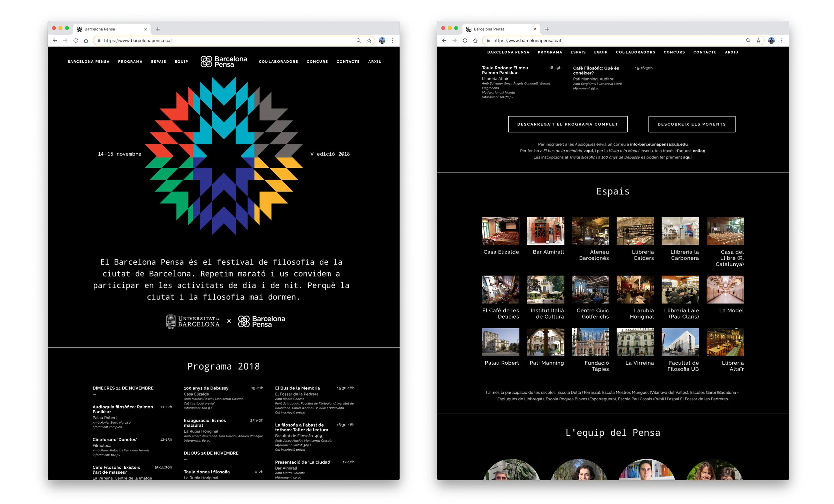Open PROGRAMA menu item in left site nav
This screenshot has height=504, width=834.
click(130, 62)
